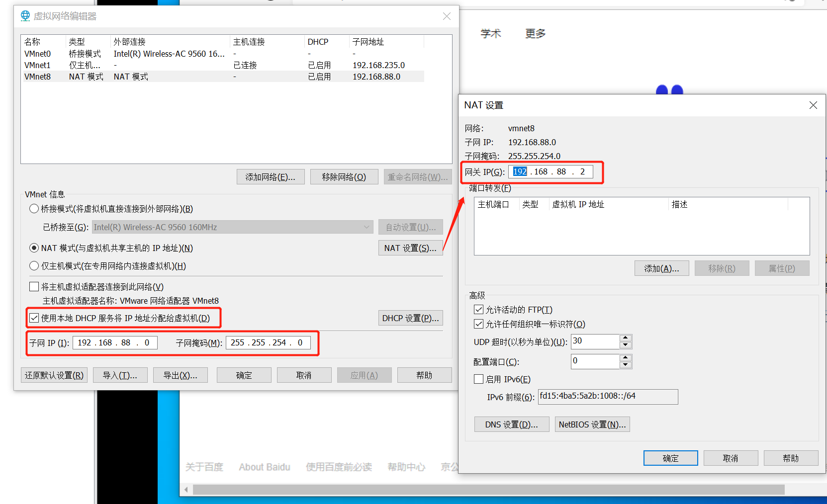Viewport: 827px width, 504px height.
Task: Click browser horizontal scrollbar left arrow
Action: [186, 490]
